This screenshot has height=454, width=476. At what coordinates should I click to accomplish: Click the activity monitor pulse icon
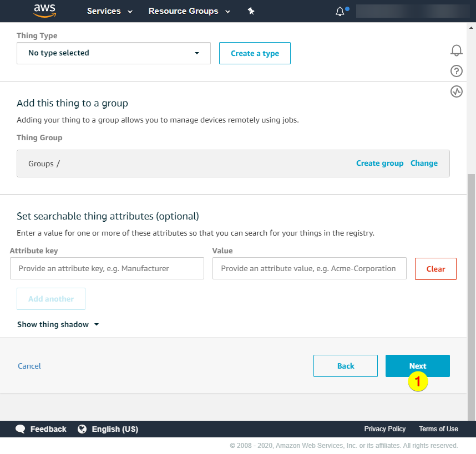click(456, 91)
